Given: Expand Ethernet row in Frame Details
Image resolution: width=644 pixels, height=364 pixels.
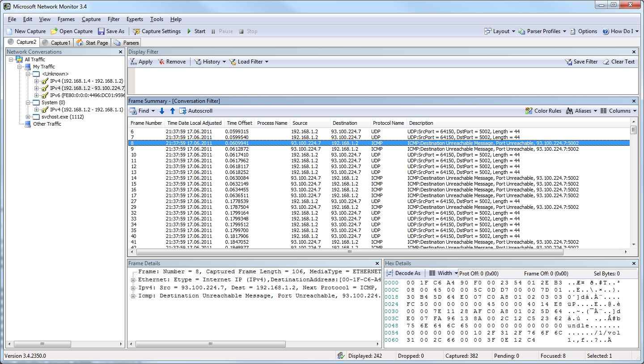Looking at the screenshot, I should click(x=133, y=280).
